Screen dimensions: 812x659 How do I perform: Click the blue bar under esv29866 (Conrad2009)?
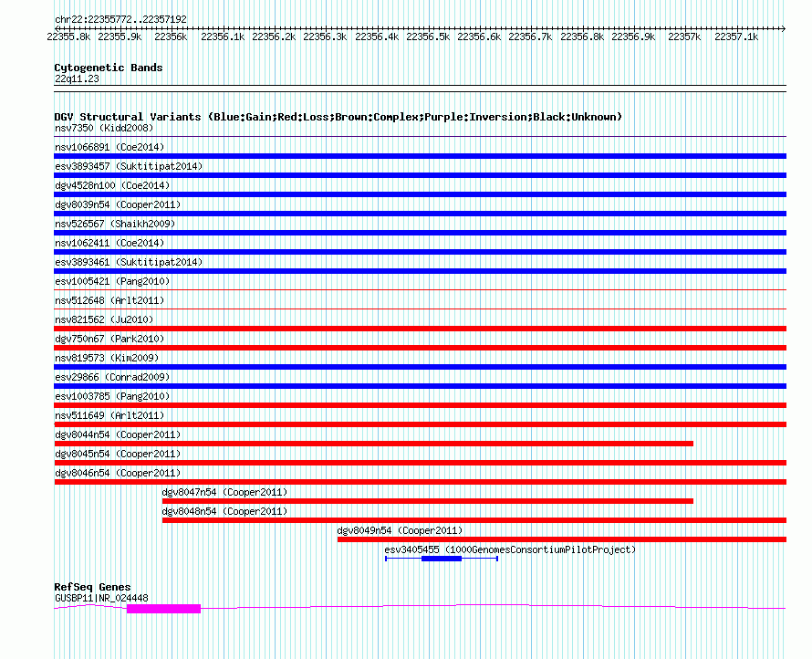[420, 386]
